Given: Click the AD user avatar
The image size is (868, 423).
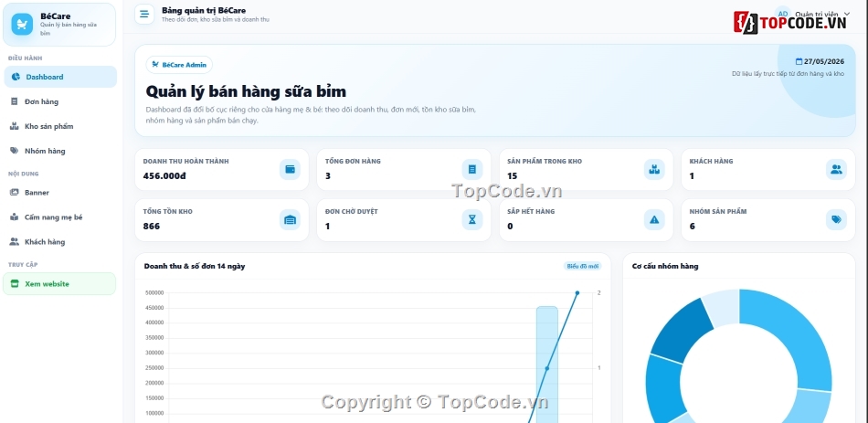Looking at the screenshot, I should click(783, 14).
